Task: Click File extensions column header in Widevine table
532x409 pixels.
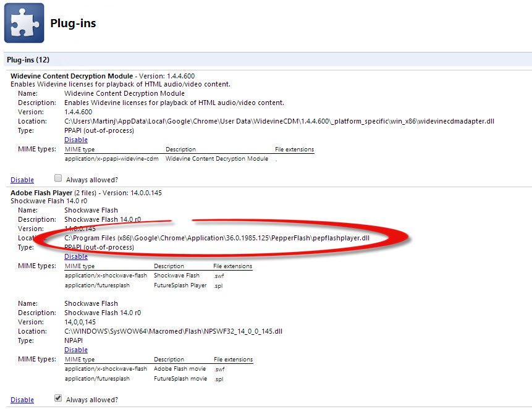Action: pyautogui.click(x=294, y=150)
